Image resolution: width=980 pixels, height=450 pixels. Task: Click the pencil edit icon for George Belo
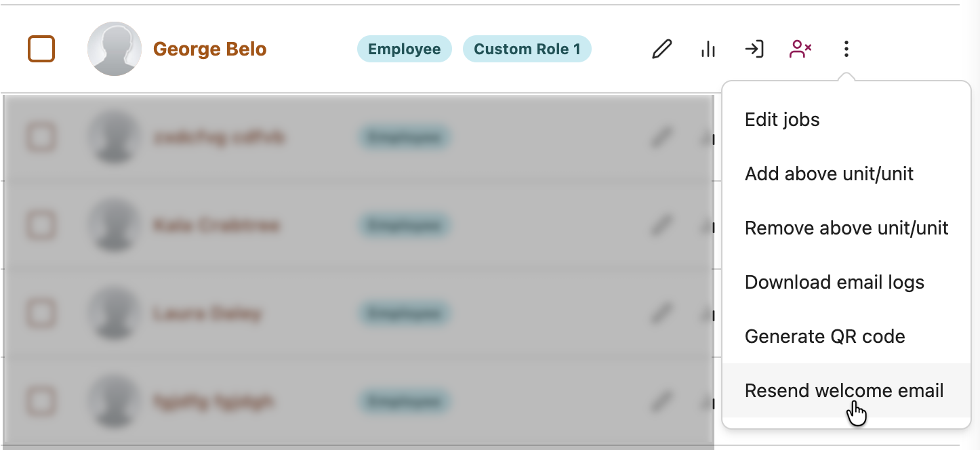click(661, 49)
